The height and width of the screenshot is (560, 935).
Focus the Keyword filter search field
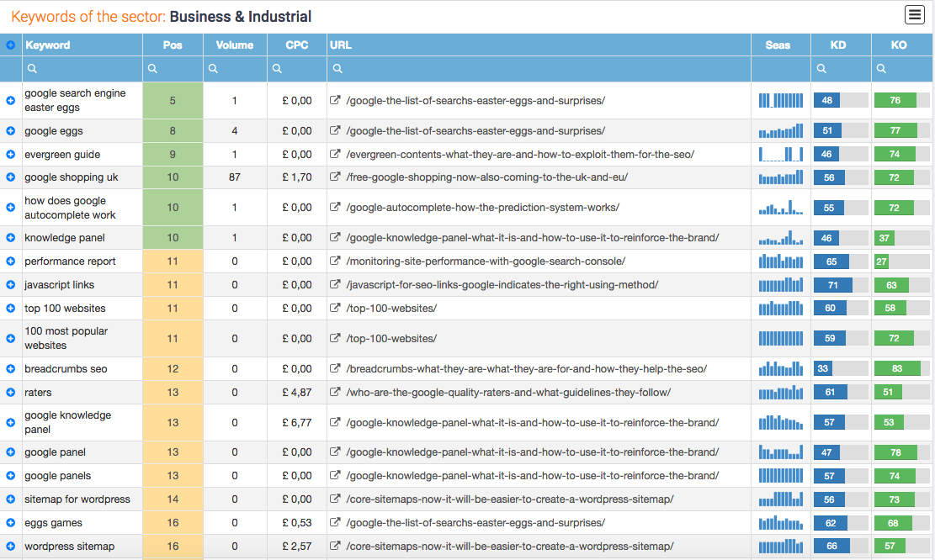82,69
